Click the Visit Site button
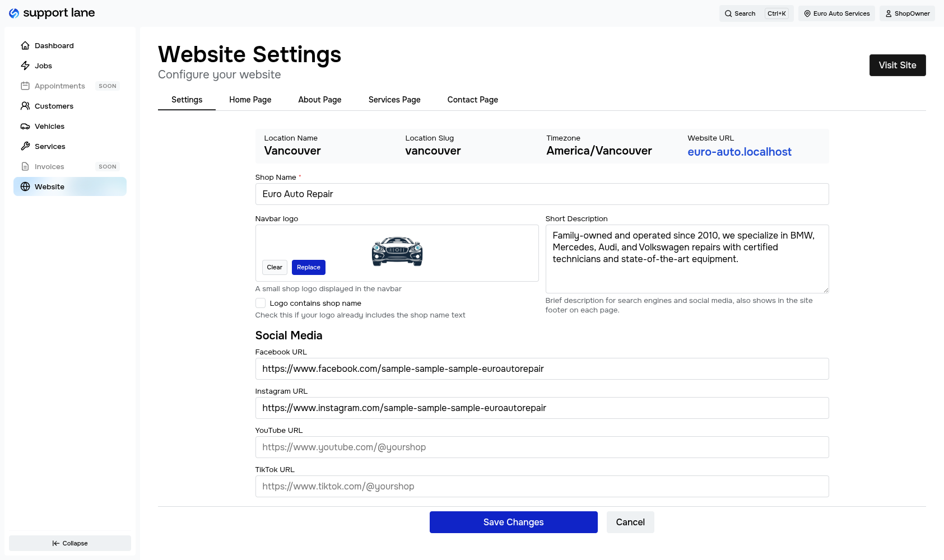This screenshot has height=560, width=944. 897,65
